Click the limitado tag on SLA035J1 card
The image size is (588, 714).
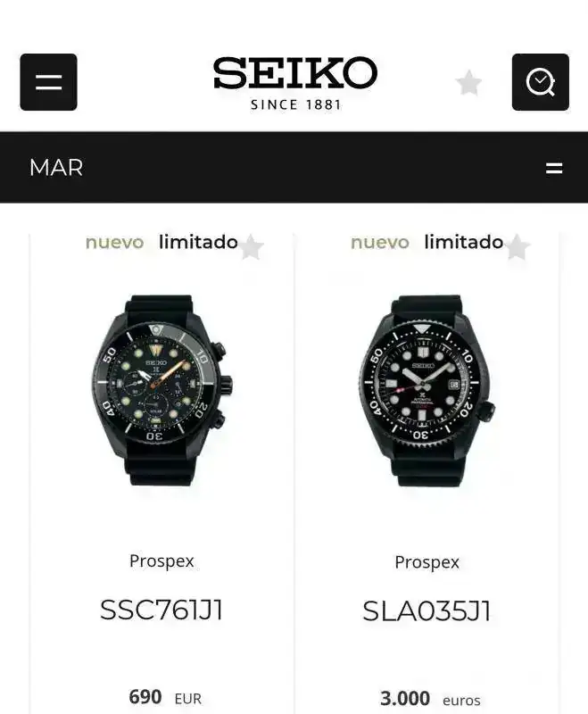(x=464, y=242)
